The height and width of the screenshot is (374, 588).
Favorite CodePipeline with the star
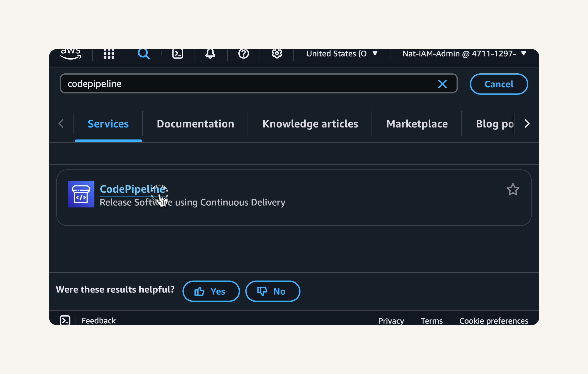(x=513, y=190)
